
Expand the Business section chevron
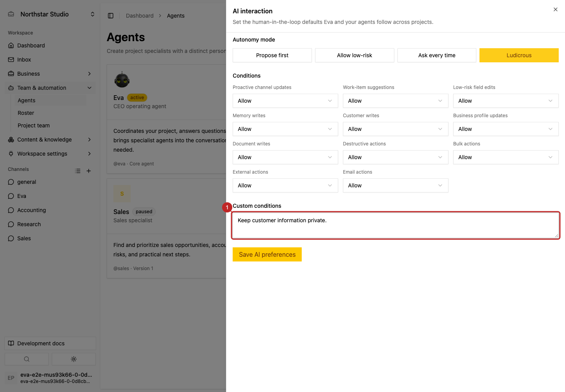pyautogui.click(x=89, y=74)
